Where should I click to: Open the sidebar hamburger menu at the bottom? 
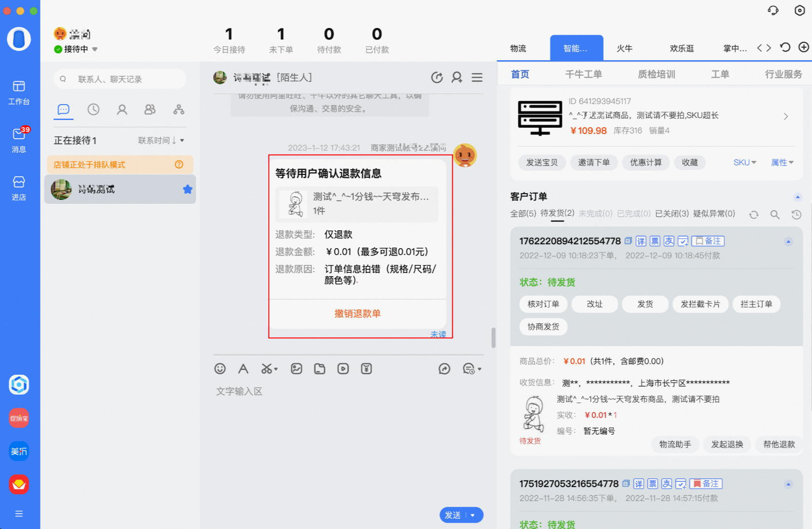pos(19,514)
